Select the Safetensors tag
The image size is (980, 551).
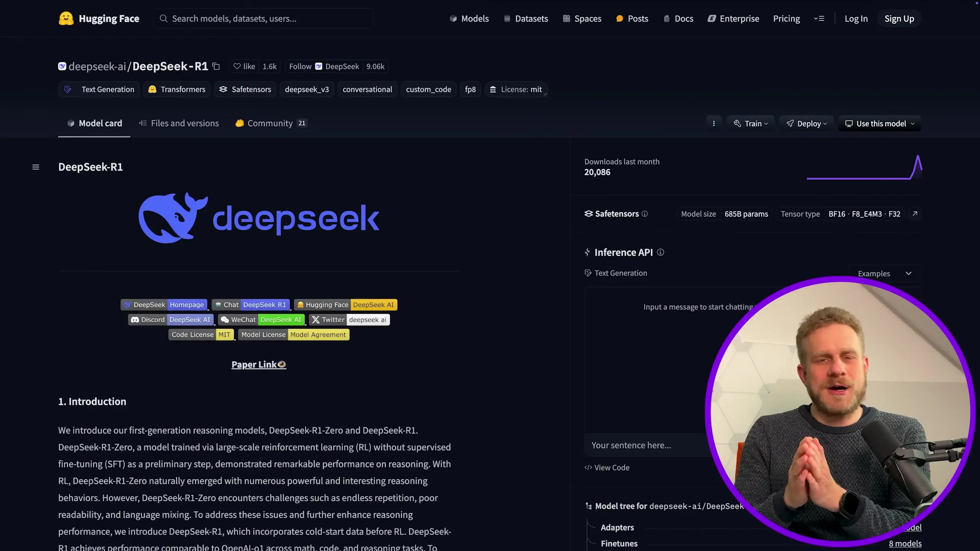pyautogui.click(x=245, y=89)
